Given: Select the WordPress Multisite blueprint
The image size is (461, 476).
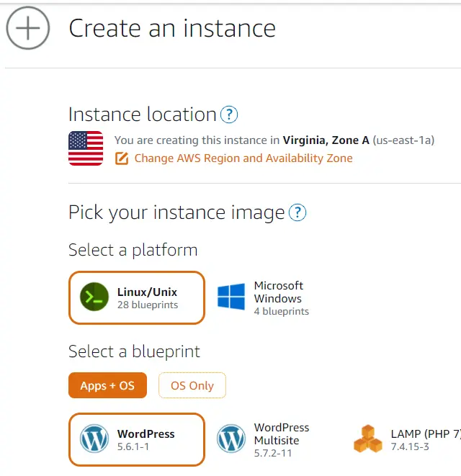Looking at the screenshot, I should [x=263, y=440].
